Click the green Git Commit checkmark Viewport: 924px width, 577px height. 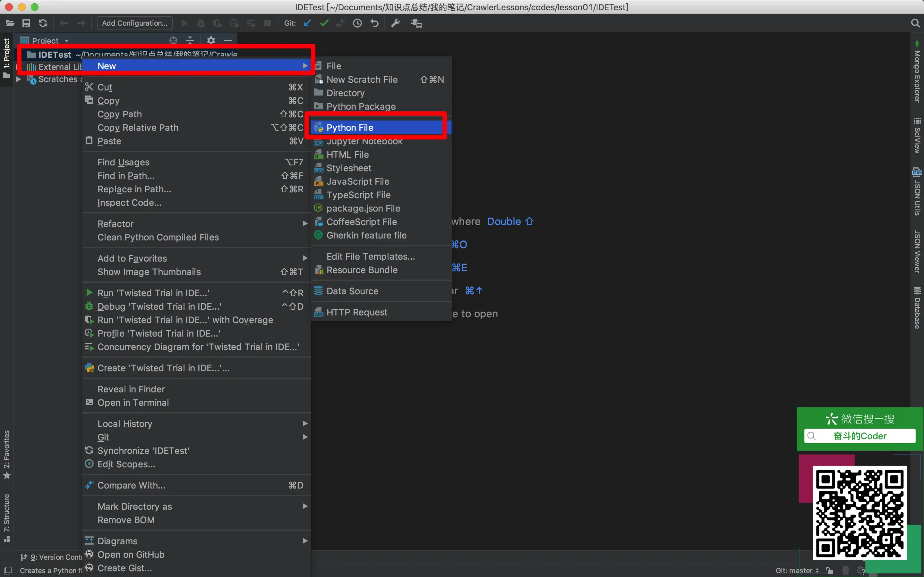pos(324,23)
